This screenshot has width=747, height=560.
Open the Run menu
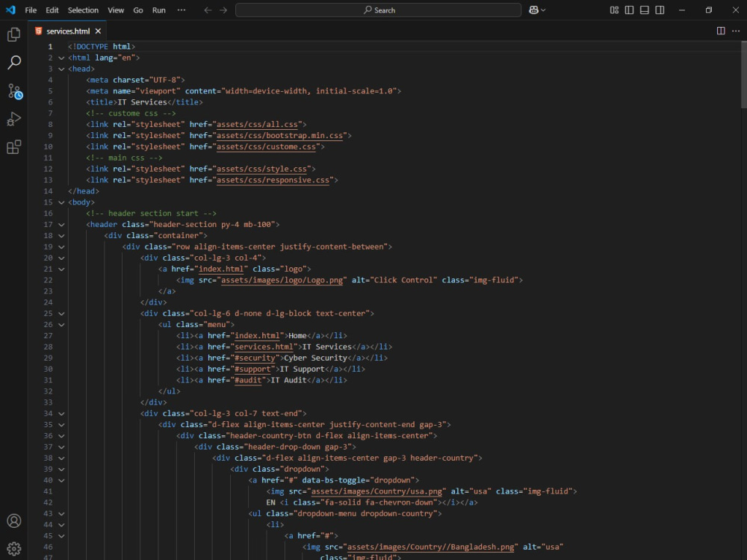pos(158,10)
